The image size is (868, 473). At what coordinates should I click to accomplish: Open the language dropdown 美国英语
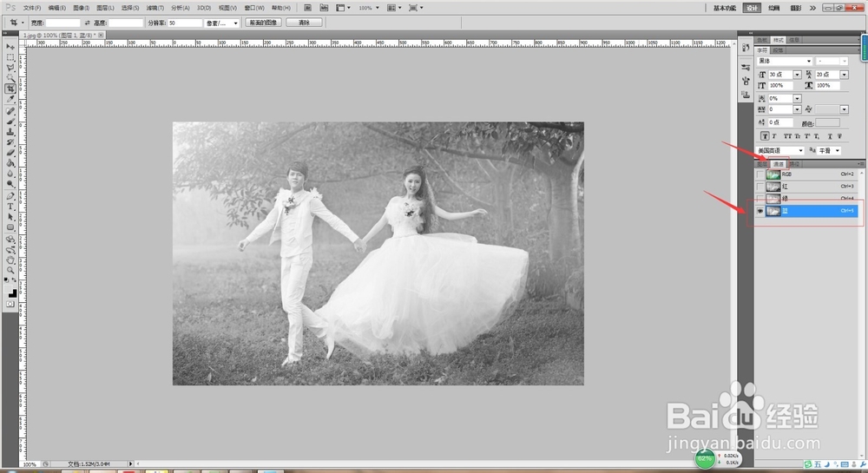coord(780,150)
